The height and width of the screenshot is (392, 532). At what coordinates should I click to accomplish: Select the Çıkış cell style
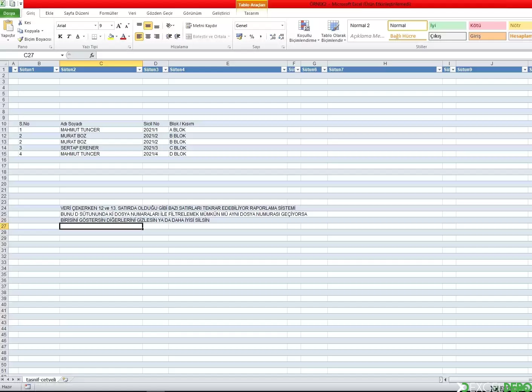click(448, 36)
